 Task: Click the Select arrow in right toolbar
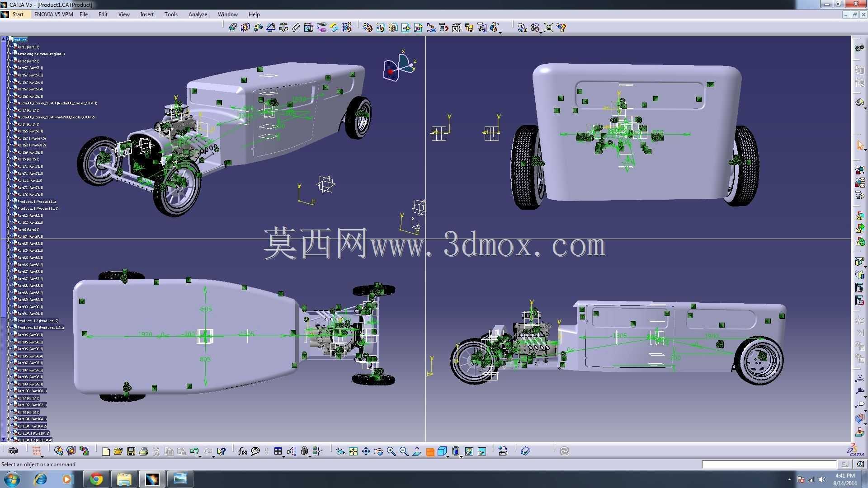(860, 145)
